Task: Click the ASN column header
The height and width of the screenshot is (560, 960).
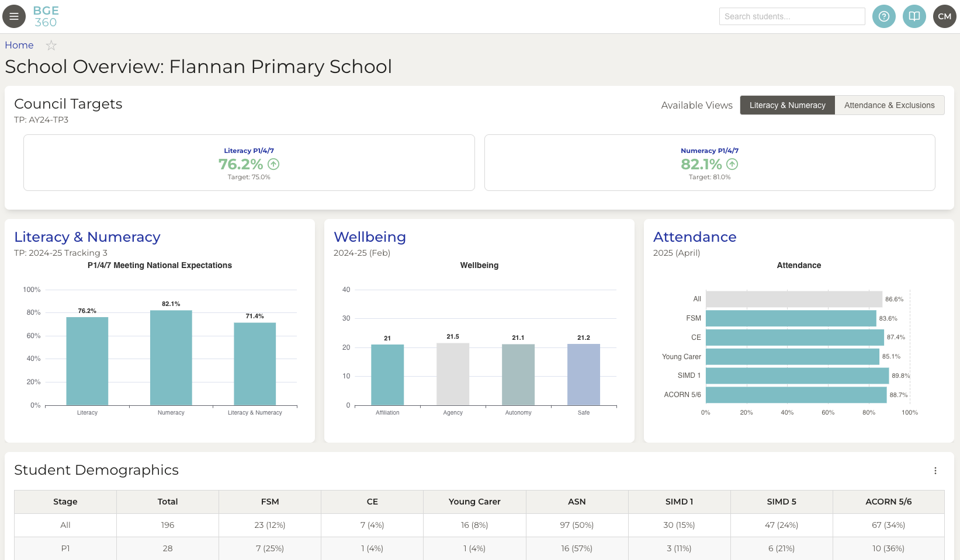Action: tap(577, 502)
